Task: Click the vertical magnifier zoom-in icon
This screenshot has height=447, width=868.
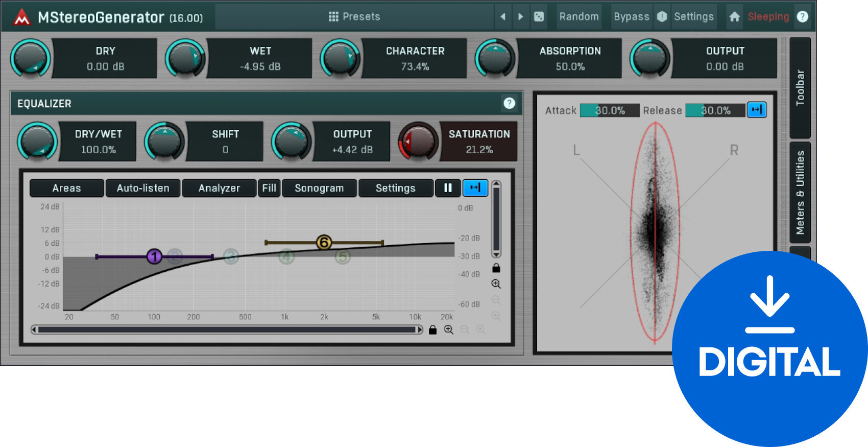Action: pos(496,284)
